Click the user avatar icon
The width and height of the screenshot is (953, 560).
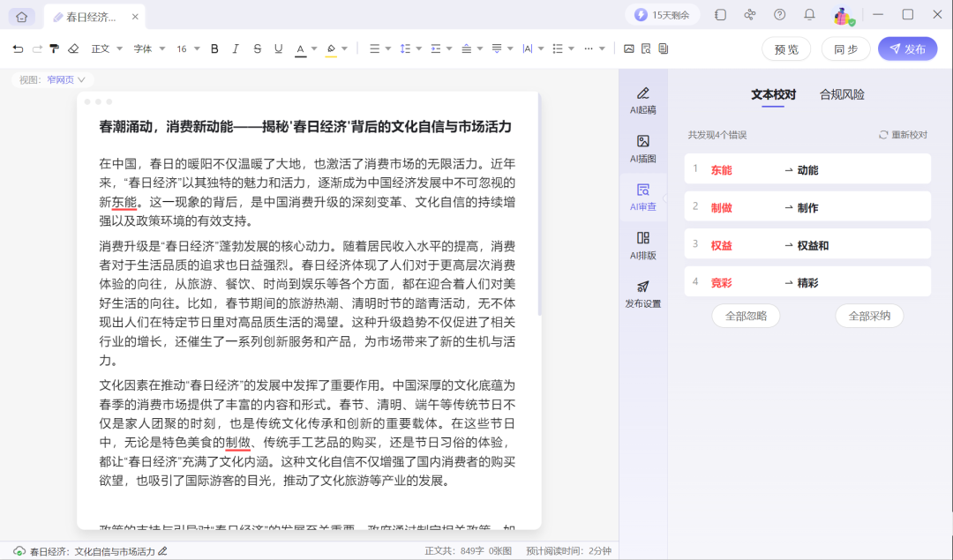point(843,17)
